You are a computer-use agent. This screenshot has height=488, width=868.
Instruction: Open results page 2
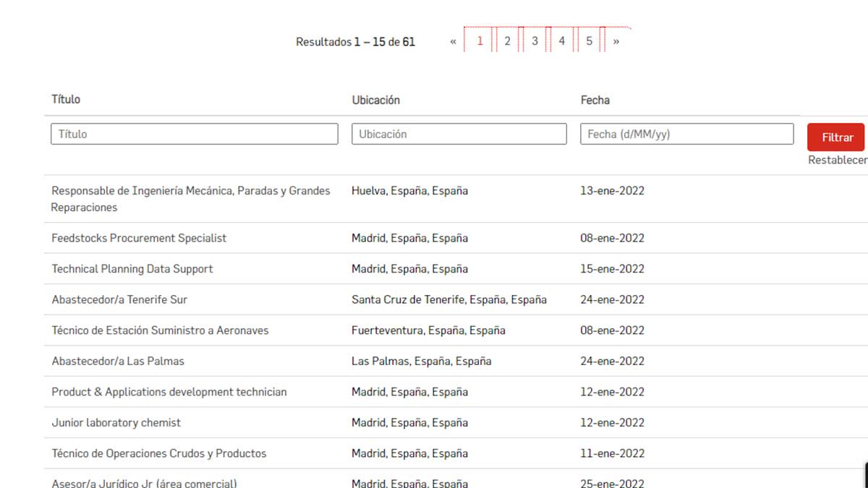pyautogui.click(x=507, y=41)
